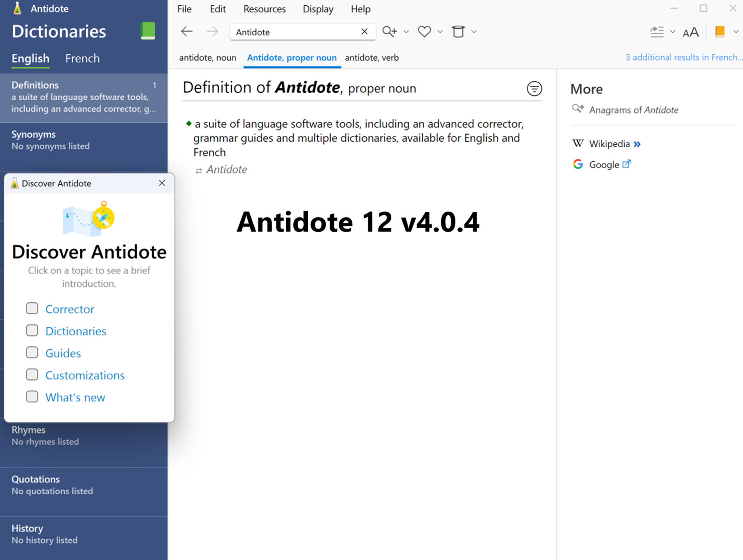Select the green Dictionaries book icon
This screenshot has height=560, width=743.
(148, 31)
